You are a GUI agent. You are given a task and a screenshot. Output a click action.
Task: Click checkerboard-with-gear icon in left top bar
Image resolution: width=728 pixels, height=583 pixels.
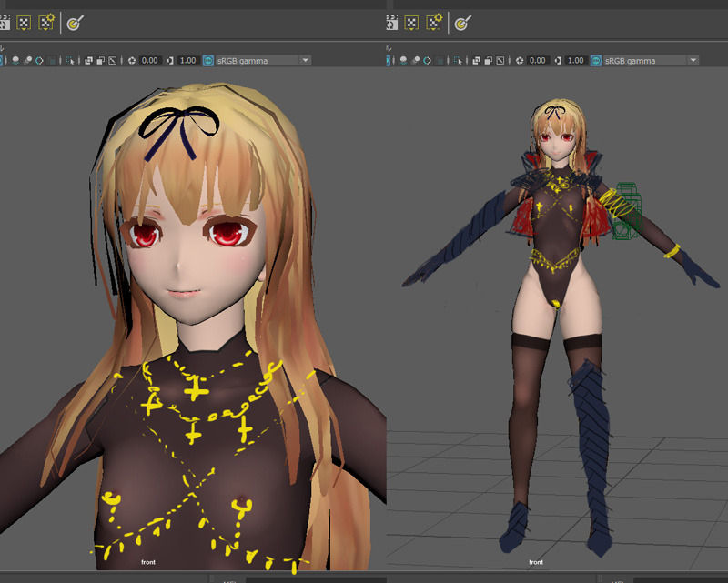point(46,22)
